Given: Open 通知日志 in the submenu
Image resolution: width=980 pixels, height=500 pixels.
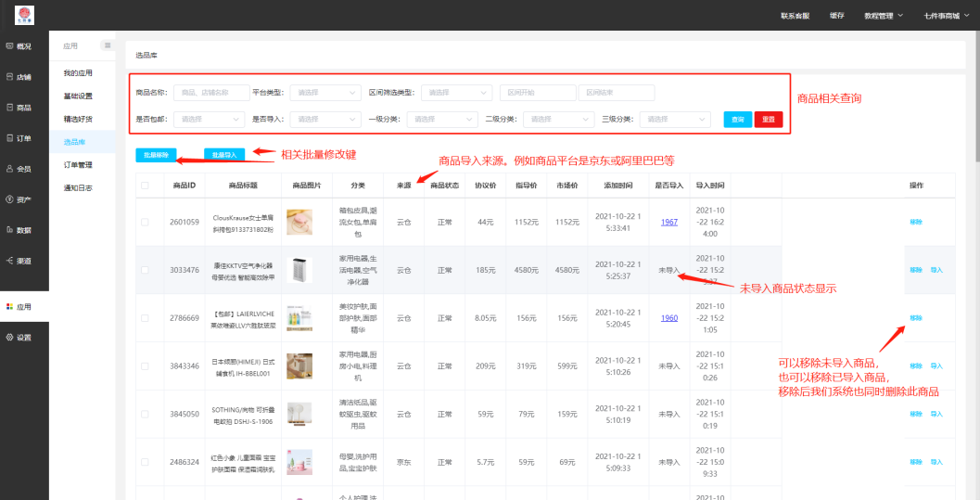Looking at the screenshot, I should (x=78, y=187).
